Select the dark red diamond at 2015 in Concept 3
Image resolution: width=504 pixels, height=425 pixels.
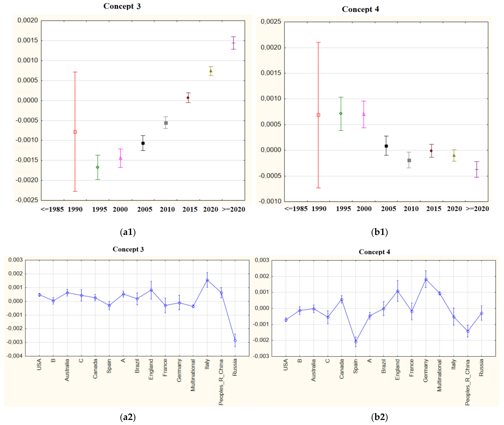(x=188, y=98)
